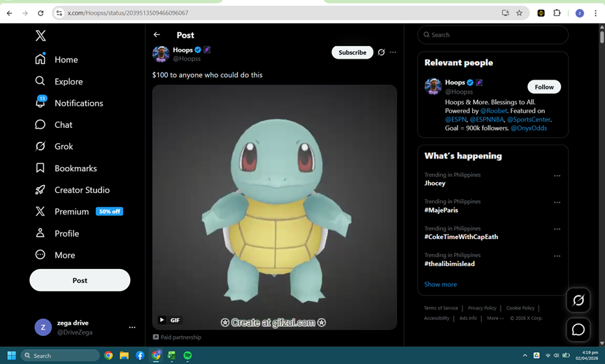
Task: Open More menu in sidebar
Action: click(55, 255)
